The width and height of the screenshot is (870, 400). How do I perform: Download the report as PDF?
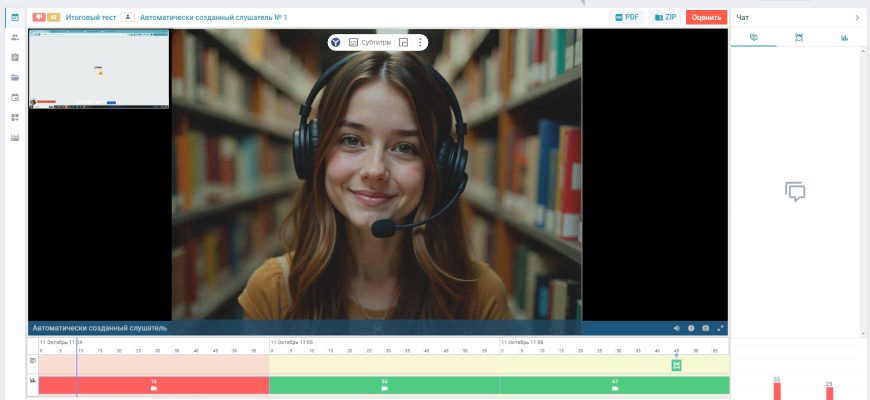(x=627, y=17)
